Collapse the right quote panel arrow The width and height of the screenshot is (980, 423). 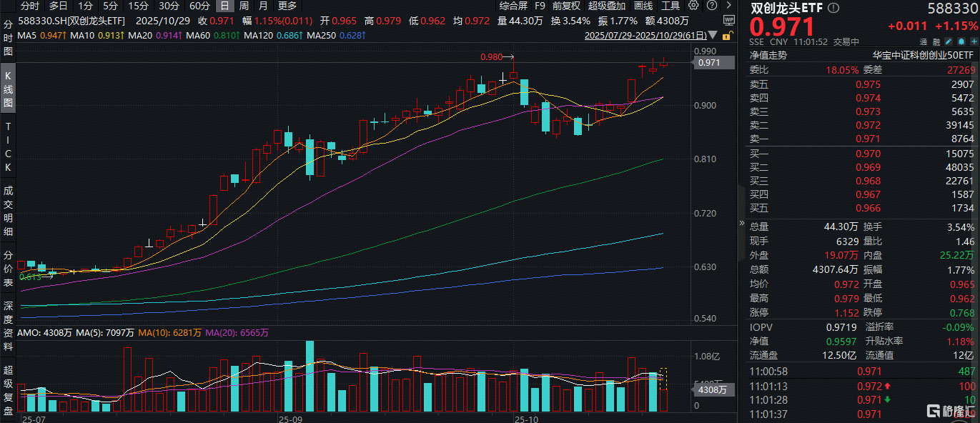(x=740, y=223)
